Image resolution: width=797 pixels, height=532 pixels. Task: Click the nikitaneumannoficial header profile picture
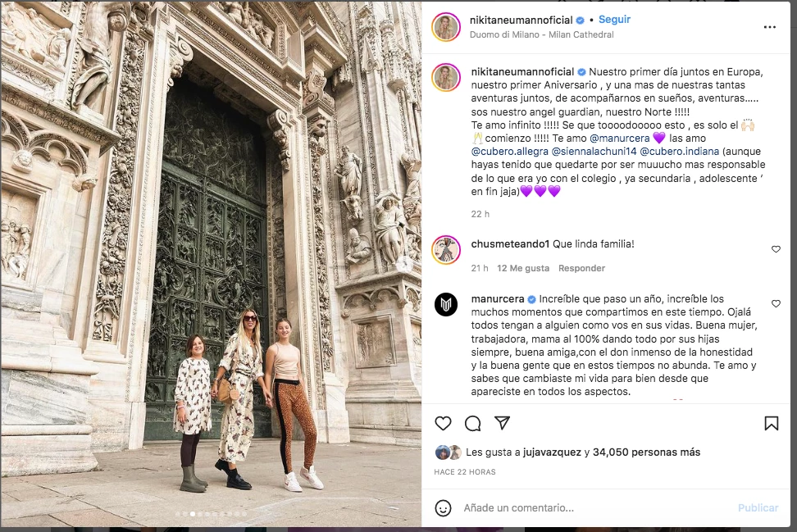[446, 26]
